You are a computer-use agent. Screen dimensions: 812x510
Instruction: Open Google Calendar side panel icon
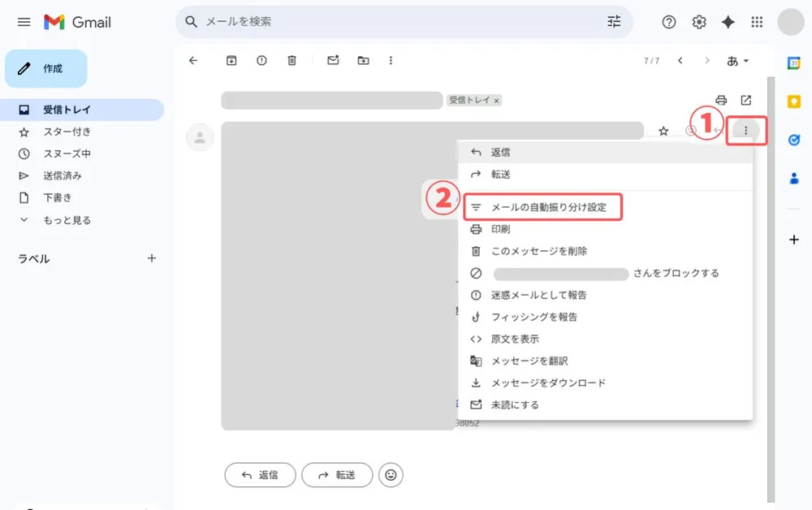tap(793, 63)
